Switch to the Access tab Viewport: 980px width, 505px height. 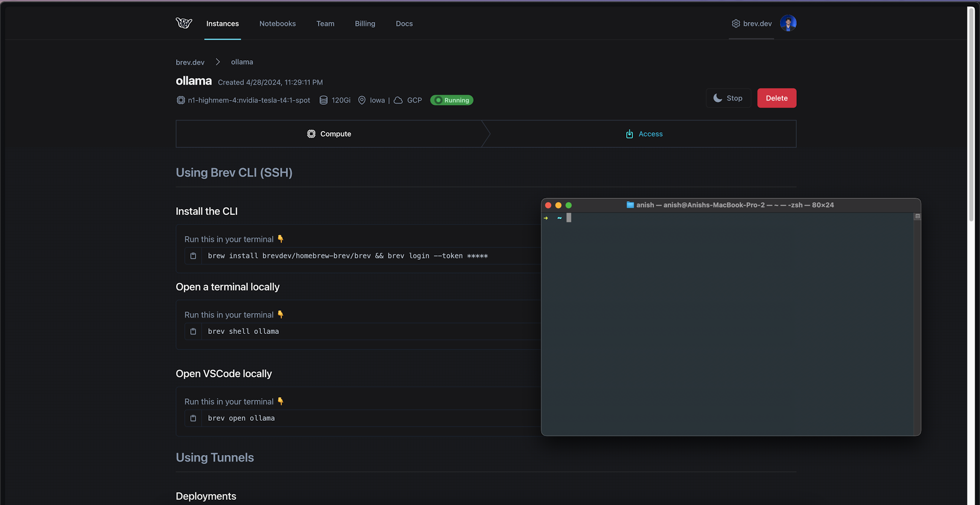[644, 134]
